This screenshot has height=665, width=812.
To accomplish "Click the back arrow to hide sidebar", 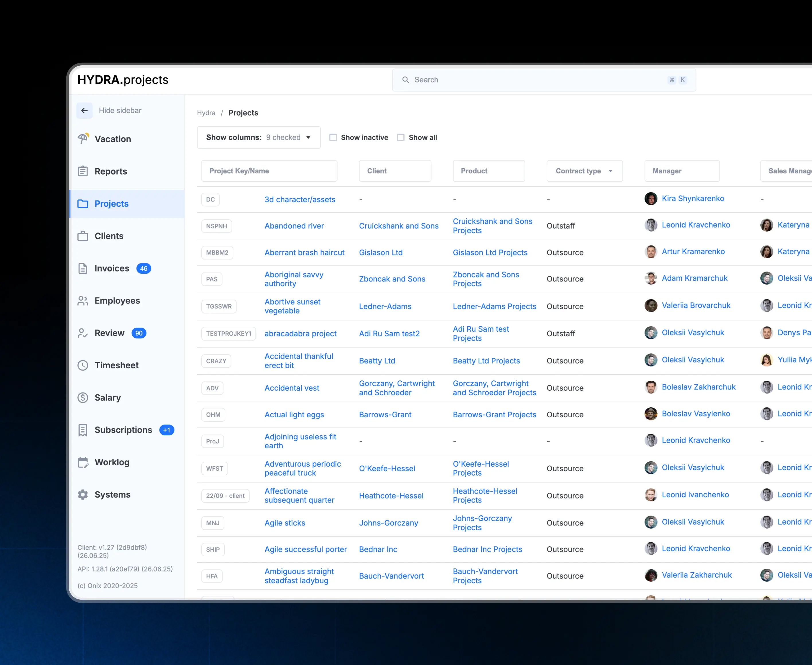I will (84, 111).
